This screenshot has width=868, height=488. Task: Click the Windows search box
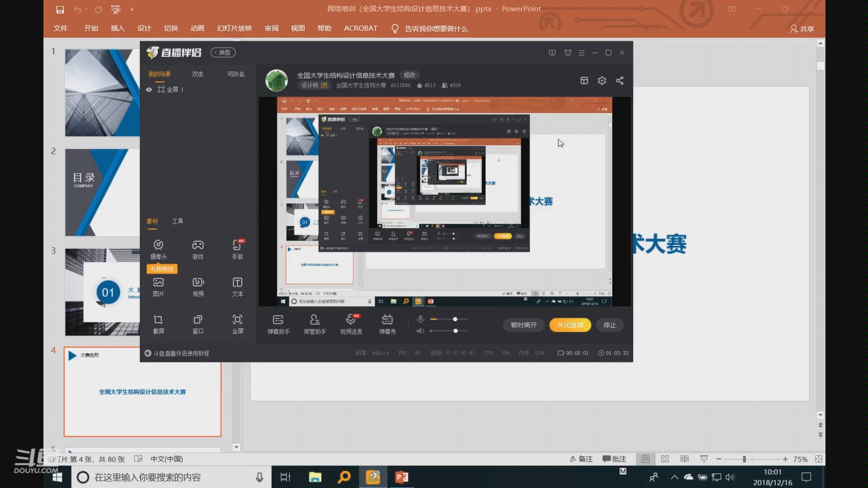(171, 477)
